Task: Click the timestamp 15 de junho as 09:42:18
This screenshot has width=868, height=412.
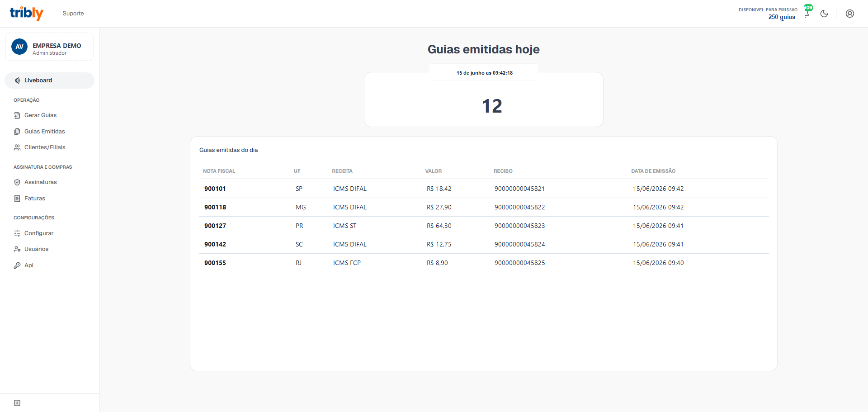Action: pyautogui.click(x=484, y=73)
